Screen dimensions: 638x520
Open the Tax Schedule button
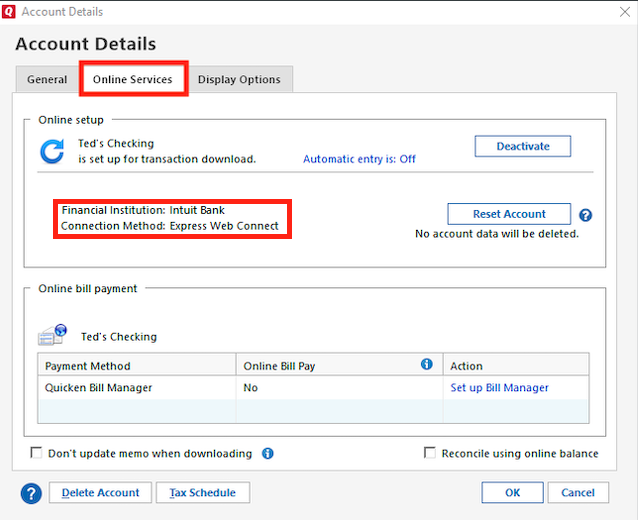coord(203,493)
